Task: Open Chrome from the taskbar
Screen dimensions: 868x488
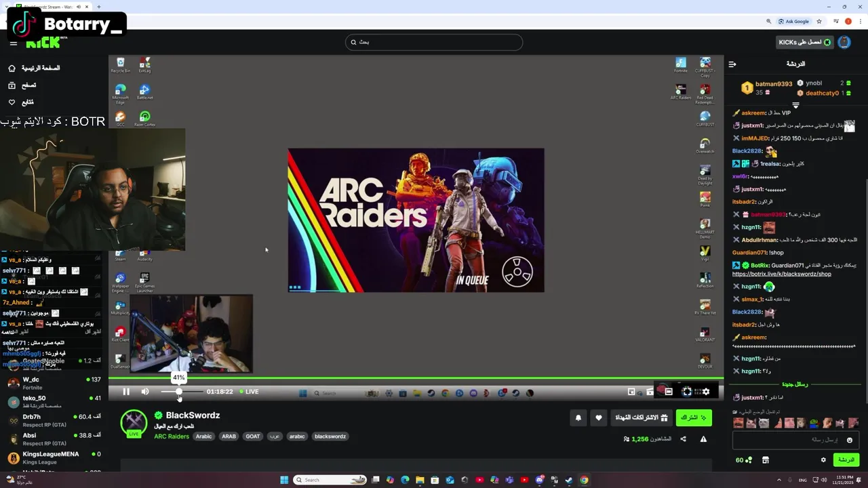Action: (584, 480)
